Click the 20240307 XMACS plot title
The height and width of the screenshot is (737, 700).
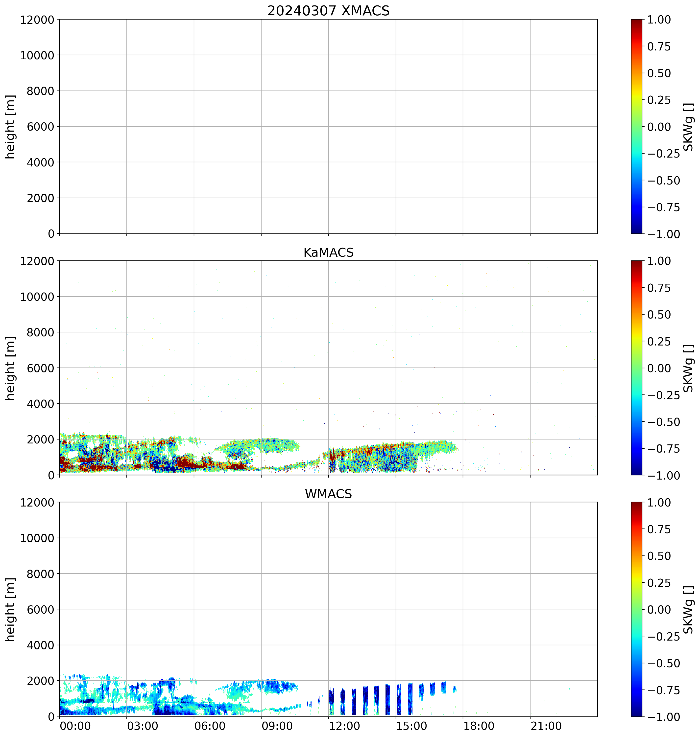click(x=328, y=11)
